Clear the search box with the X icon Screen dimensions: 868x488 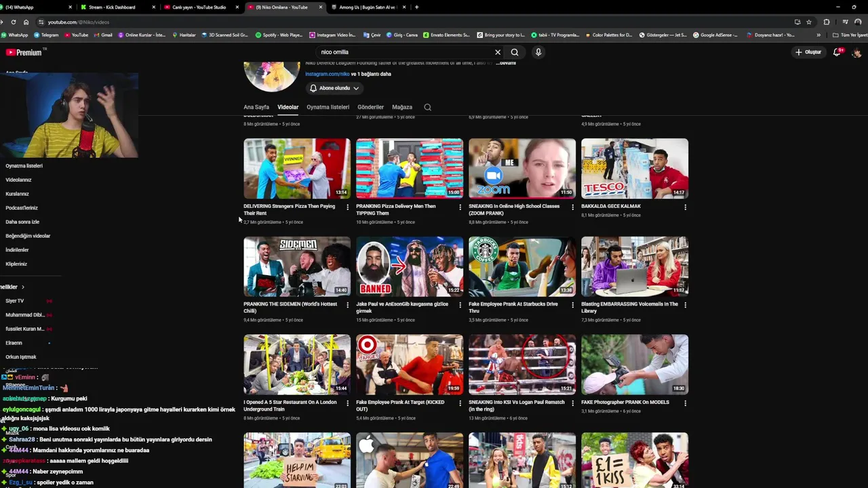coord(497,52)
